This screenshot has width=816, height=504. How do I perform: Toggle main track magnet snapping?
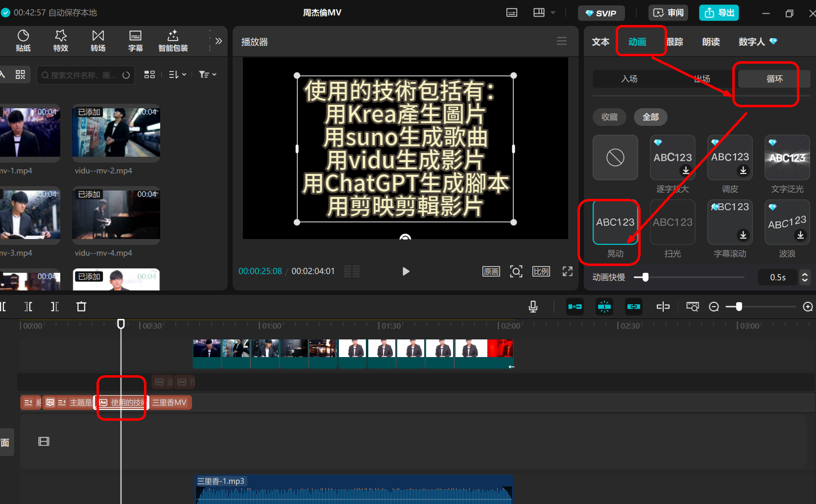[575, 307]
